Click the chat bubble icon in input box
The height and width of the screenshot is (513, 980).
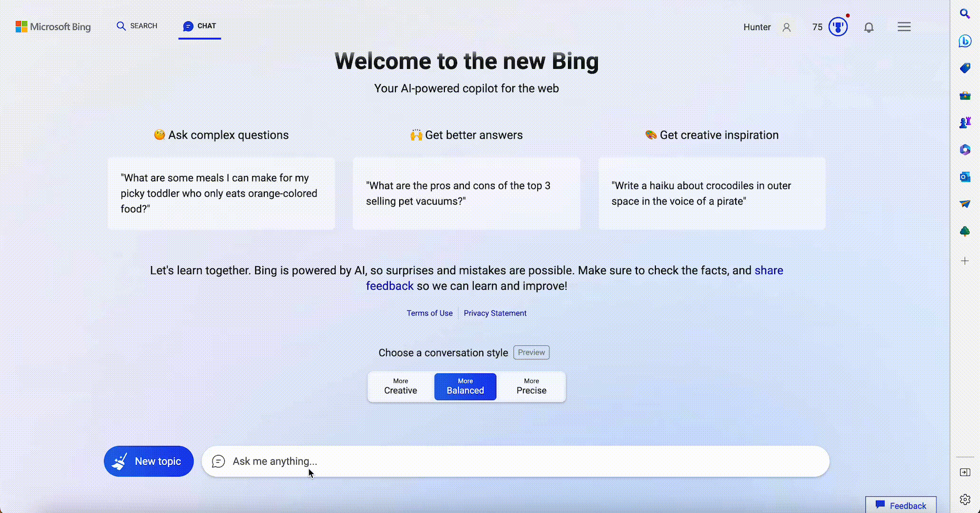point(218,461)
